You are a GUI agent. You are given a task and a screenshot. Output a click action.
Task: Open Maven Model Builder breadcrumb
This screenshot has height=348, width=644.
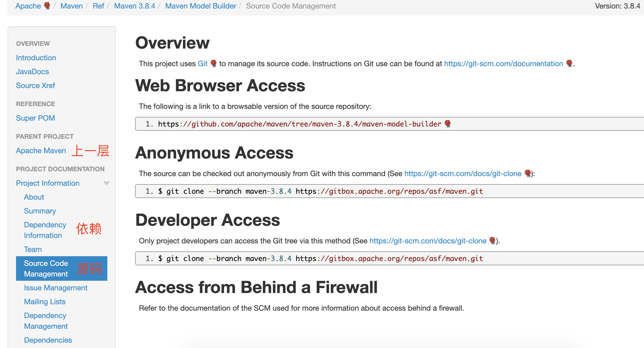(x=201, y=6)
